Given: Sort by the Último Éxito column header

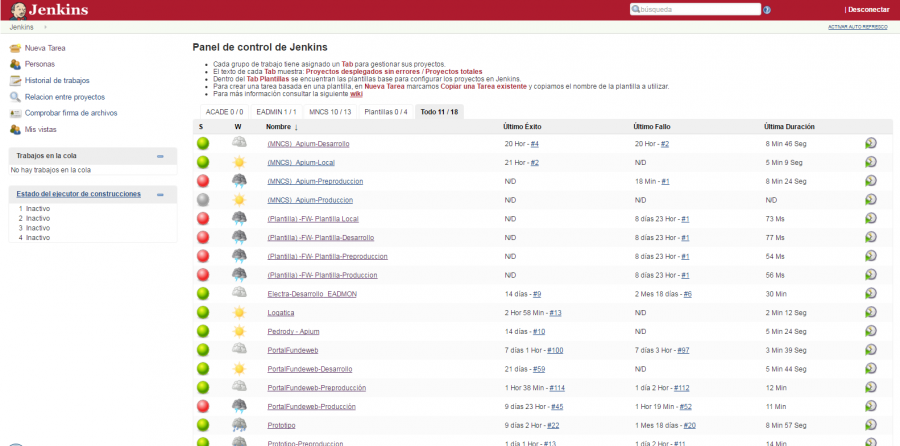Looking at the screenshot, I should 522,127.
